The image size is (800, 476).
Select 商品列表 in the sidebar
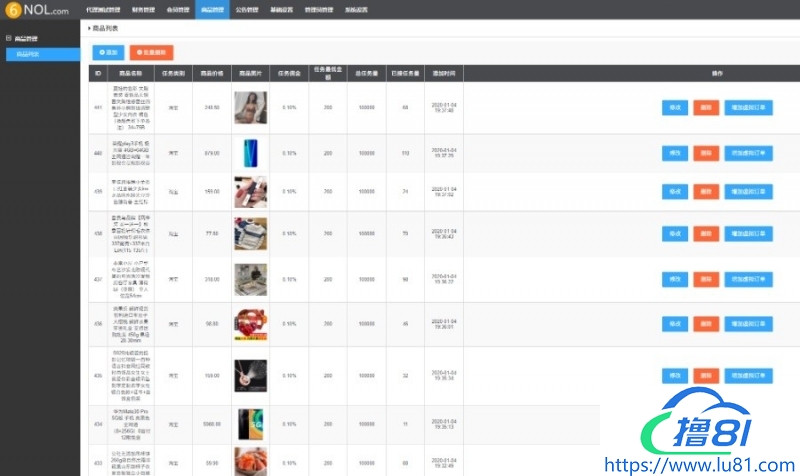[29, 54]
